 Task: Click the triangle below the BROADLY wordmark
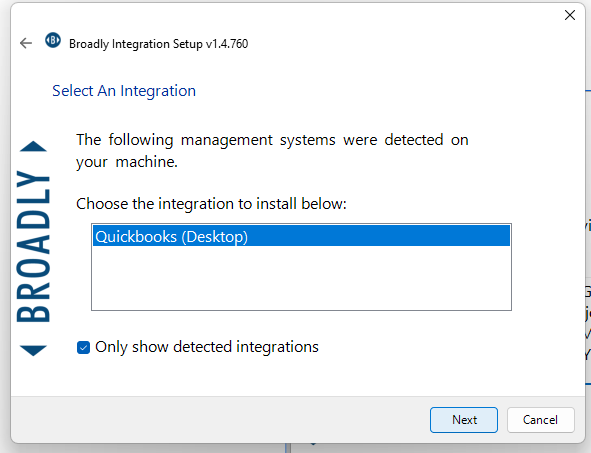pyautogui.click(x=33, y=350)
